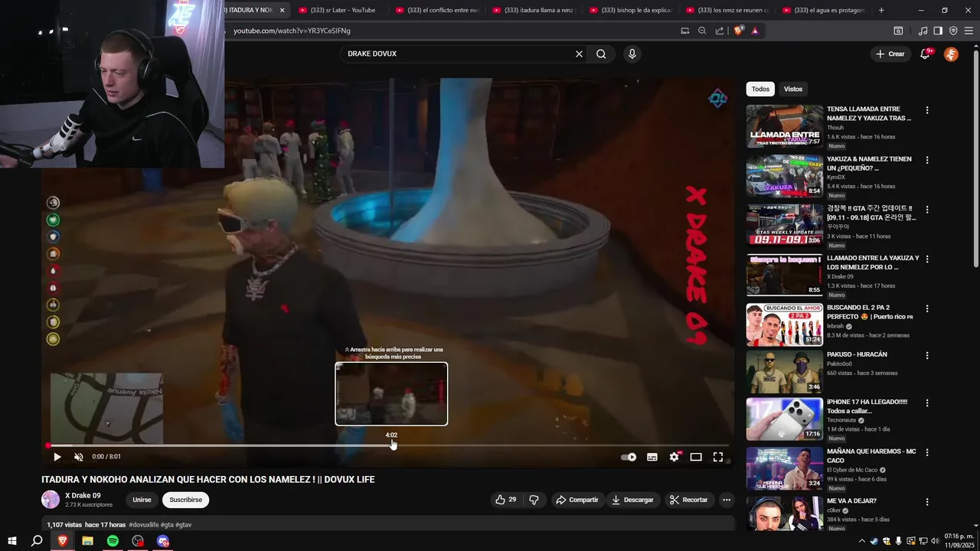Open the player settings gear
This screenshot has width=980, height=551.
coord(675,457)
